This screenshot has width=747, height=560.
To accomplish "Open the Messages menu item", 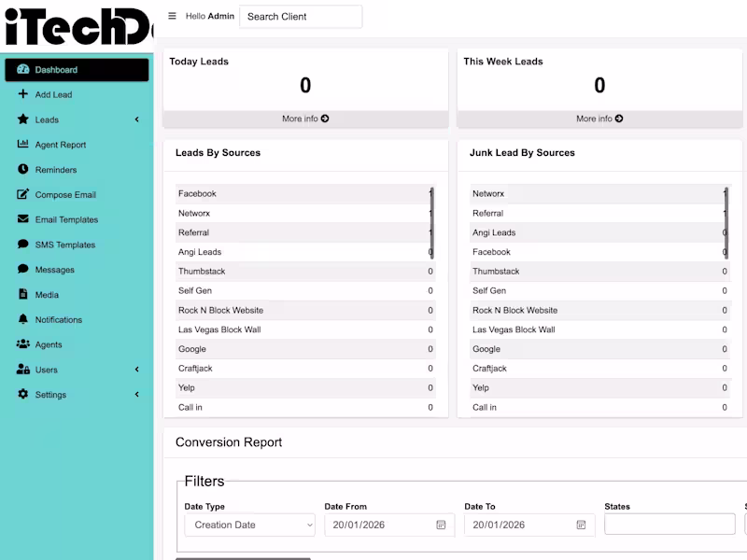I will click(77, 270).
